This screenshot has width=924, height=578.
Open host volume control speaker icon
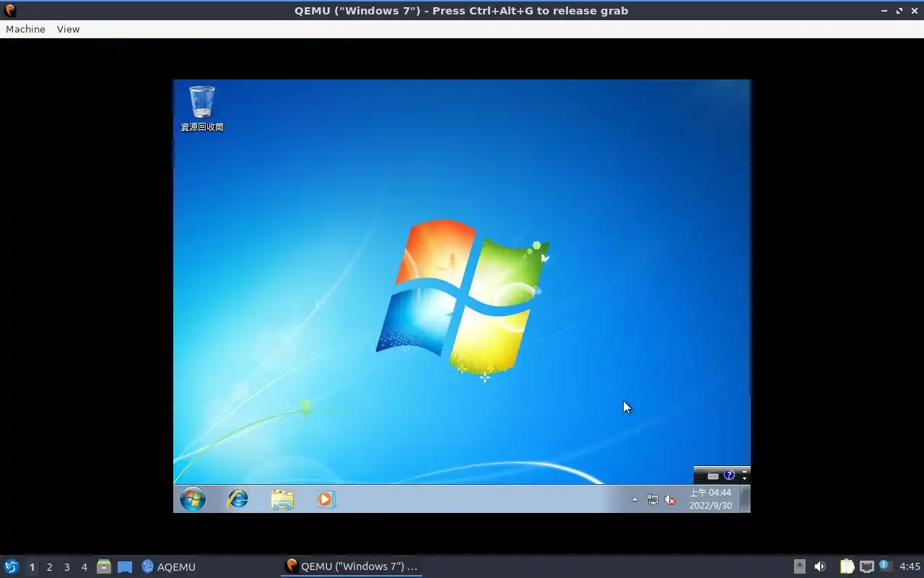point(820,566)
